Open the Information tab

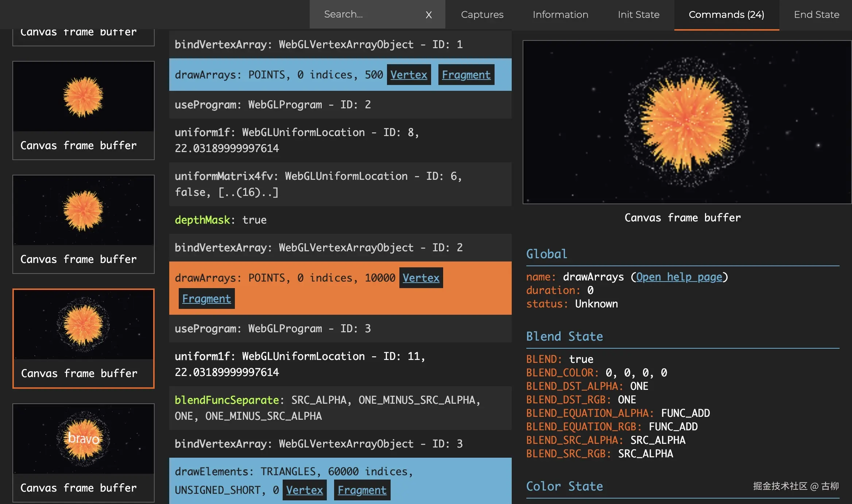point(560,15)
